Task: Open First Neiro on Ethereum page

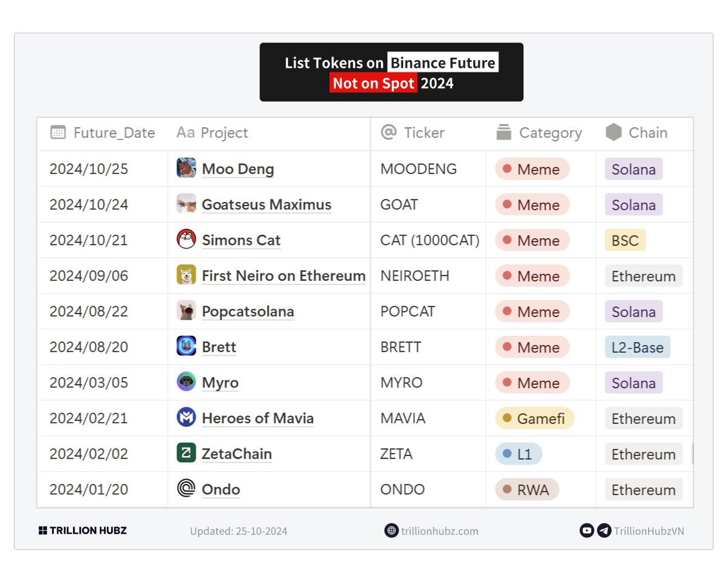Action: tap(283, 276)
